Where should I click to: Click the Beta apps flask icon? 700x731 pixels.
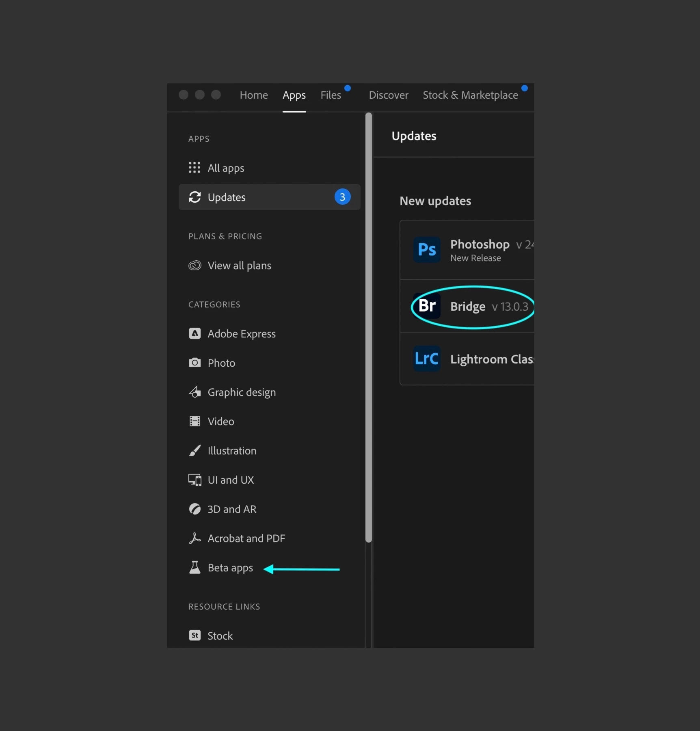[194, 567]
